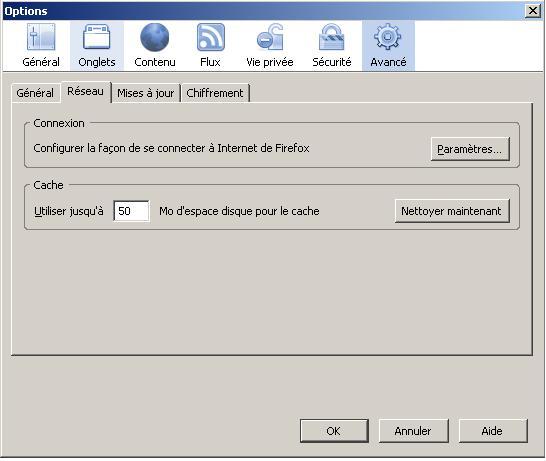Open the Général options pane icon
The image size is (546, 461).
click(x=41, y=46)
